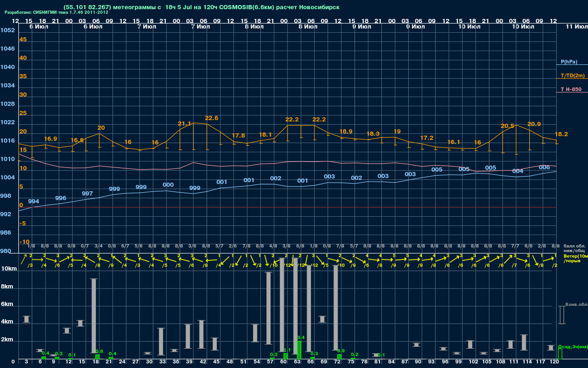Click the 004 pressure value
588x368 pixels.
coord(518,171)
